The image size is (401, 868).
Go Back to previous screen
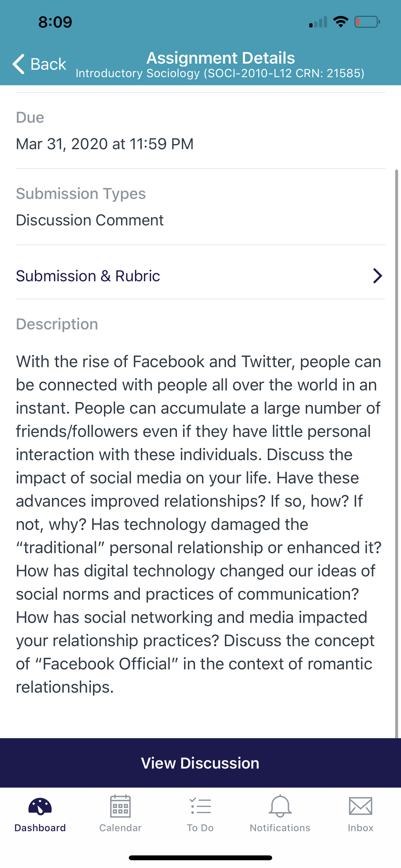coord(39,64)
